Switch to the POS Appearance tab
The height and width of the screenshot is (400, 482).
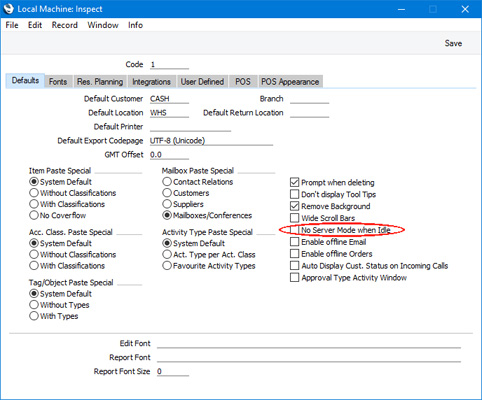pyautogui.click(x=290, y=82)
